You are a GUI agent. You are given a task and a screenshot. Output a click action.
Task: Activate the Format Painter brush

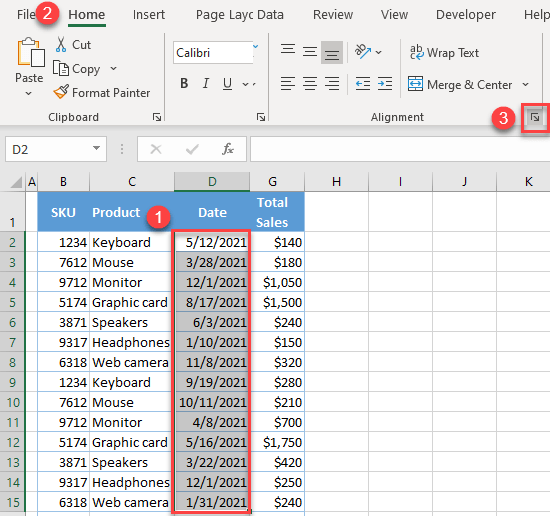61,92
